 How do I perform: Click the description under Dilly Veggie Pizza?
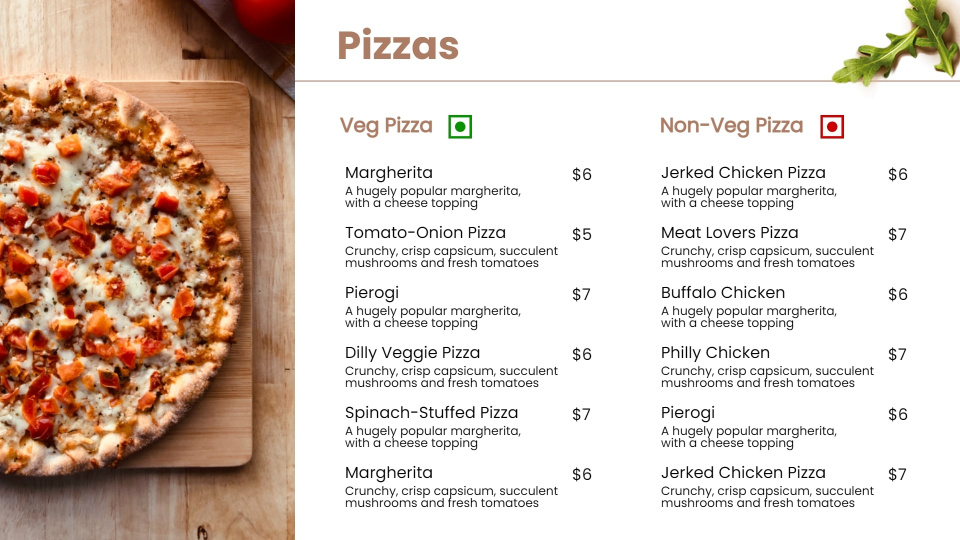(x=451, y=377)
